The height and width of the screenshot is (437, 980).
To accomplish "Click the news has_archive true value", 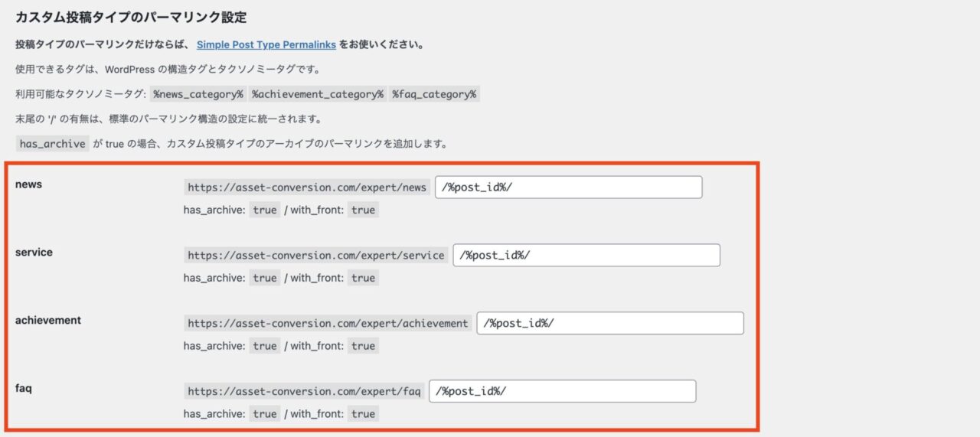I will 265,210.
